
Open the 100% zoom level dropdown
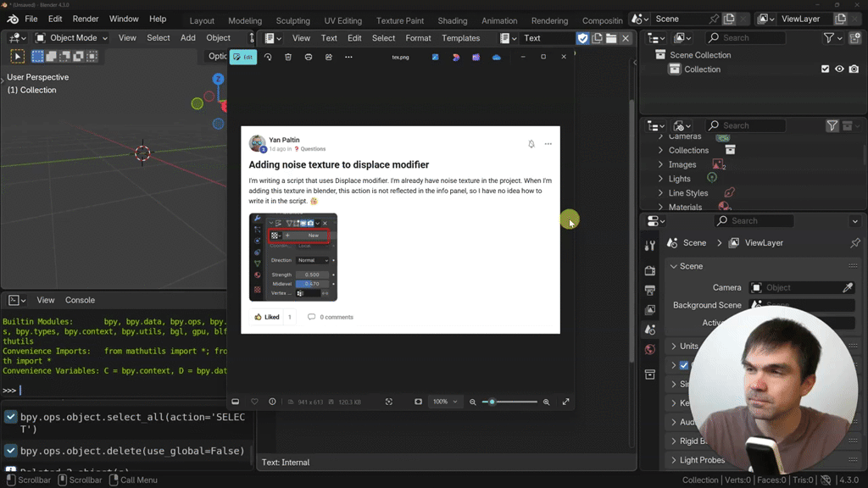[445, 402]
